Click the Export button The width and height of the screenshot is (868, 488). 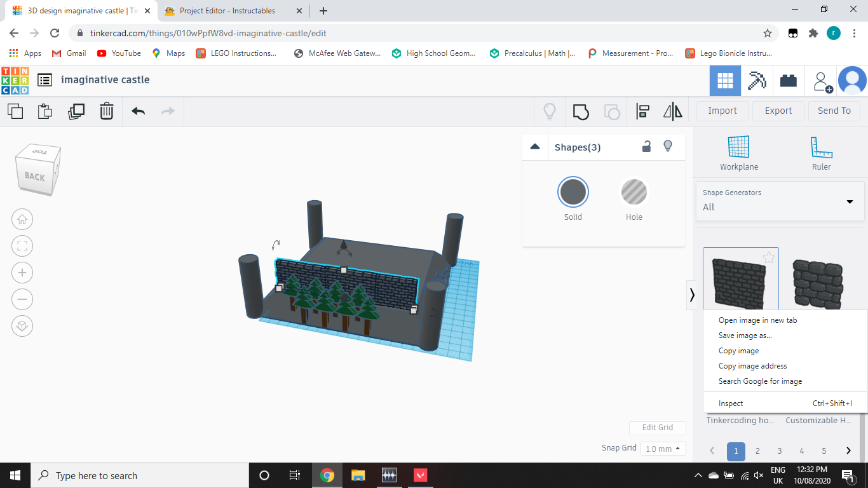tap(778, 111)
